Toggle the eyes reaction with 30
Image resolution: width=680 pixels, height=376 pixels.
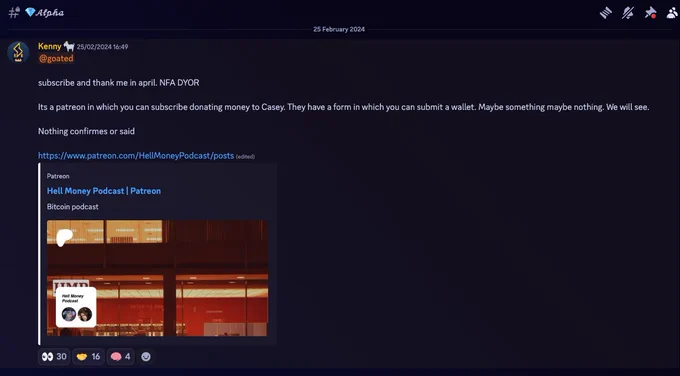(54, 356)
